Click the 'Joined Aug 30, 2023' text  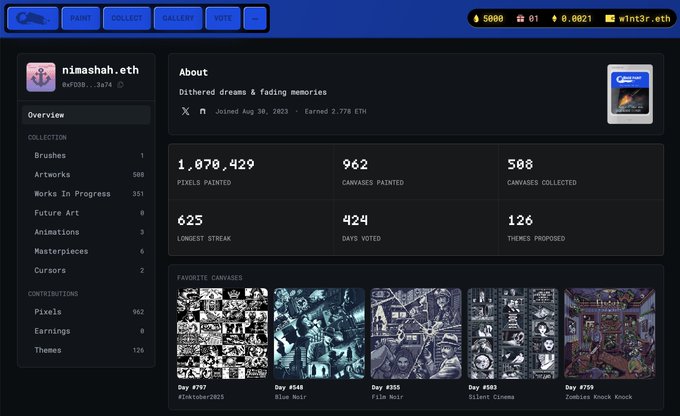click(252, 111)
